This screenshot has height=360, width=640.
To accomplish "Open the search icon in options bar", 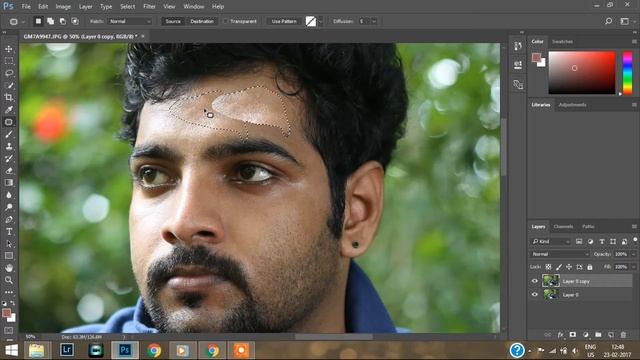I will (x=608, y=21).
